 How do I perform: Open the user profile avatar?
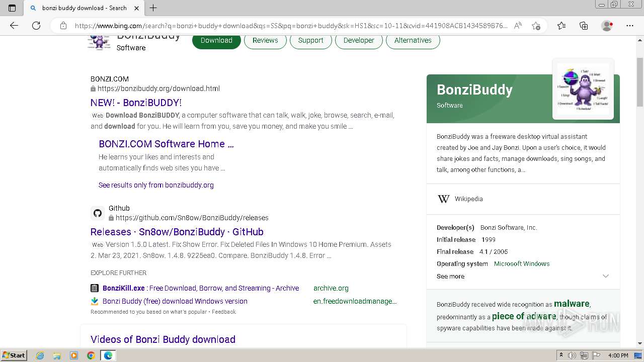pos(607,26)
